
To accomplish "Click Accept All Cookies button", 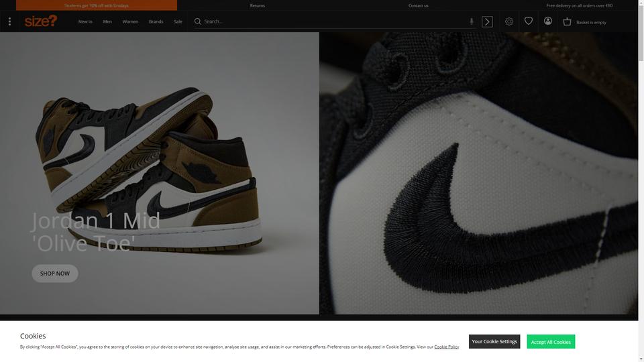I will tap(551, 341).
